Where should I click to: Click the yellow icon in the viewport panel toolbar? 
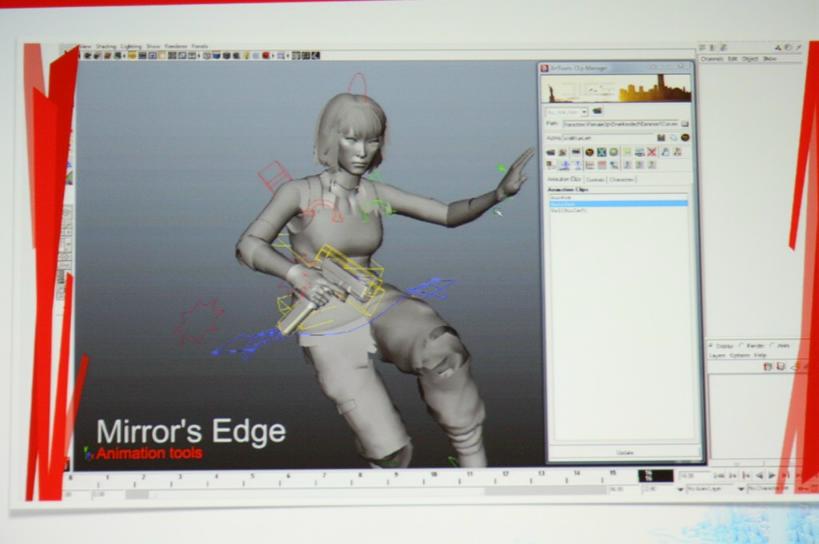point(132,55)
